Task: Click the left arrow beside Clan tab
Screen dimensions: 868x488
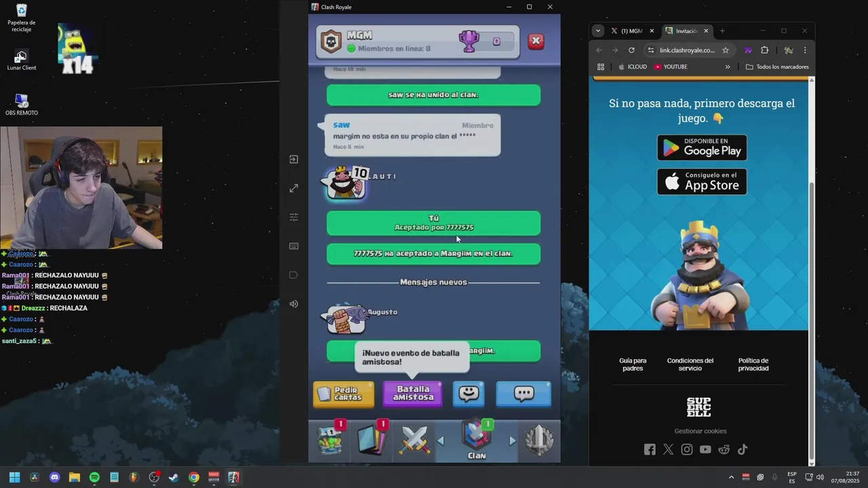Action: pos(441,441)
